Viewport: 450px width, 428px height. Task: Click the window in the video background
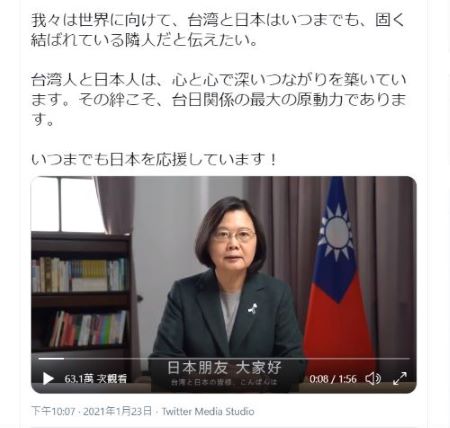pos(67,204)
